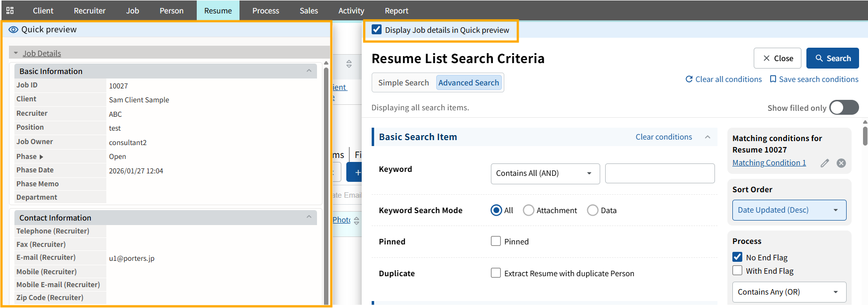Viewport: 868px width, 308px height.
Task: Switch to the Simple Search tab
Action: pyautogui.click(x=403, y=83)
